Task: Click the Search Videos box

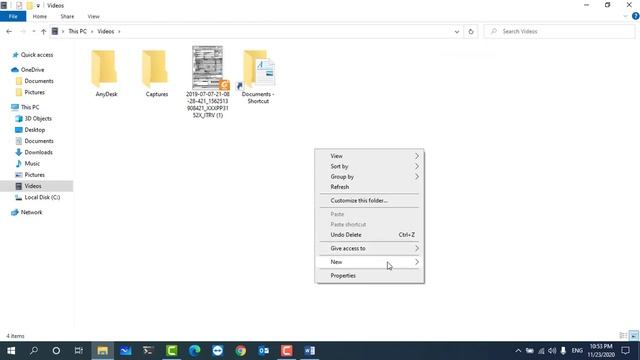Action: (x=559, y=31)
